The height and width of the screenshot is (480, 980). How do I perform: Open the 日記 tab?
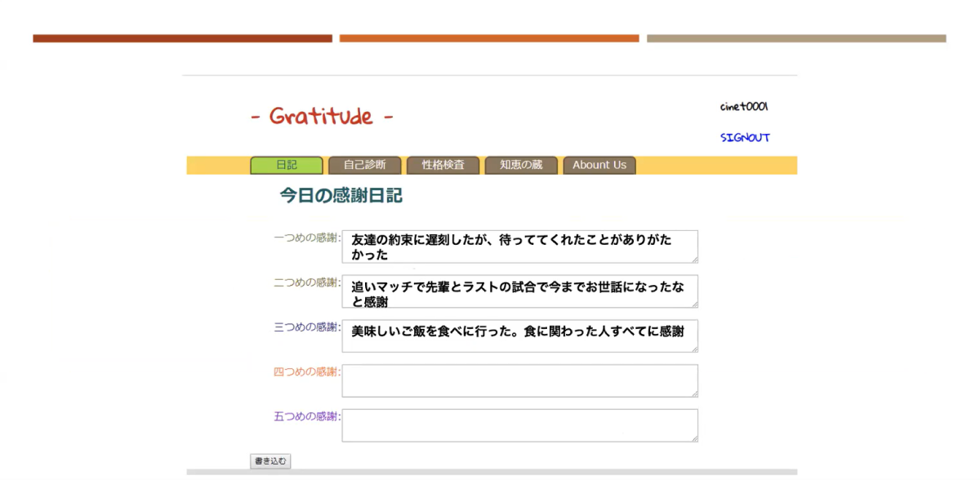pyautogui.click(x=287, y=165)
